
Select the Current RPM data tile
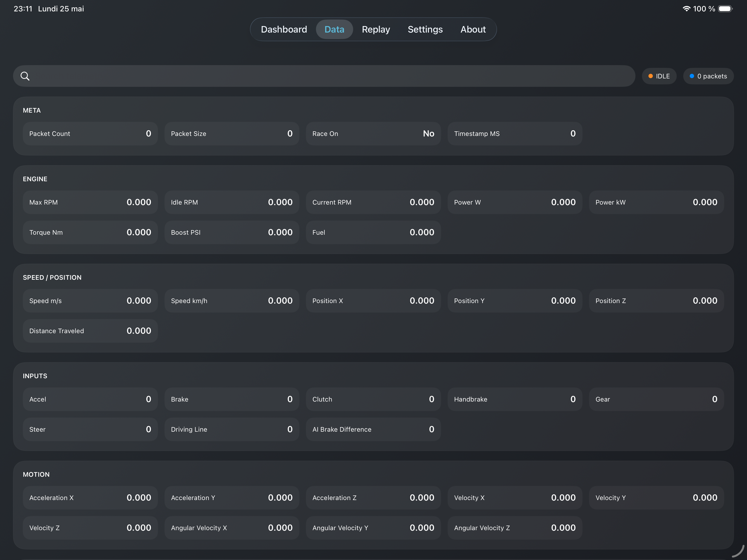tap(373, 202)
